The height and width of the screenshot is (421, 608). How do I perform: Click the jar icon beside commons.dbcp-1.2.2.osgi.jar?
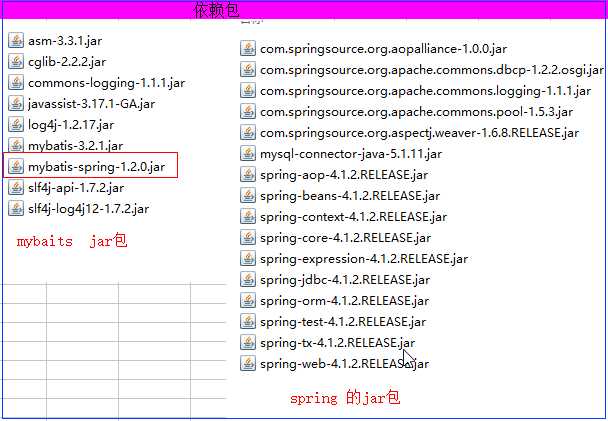point(248,70)
